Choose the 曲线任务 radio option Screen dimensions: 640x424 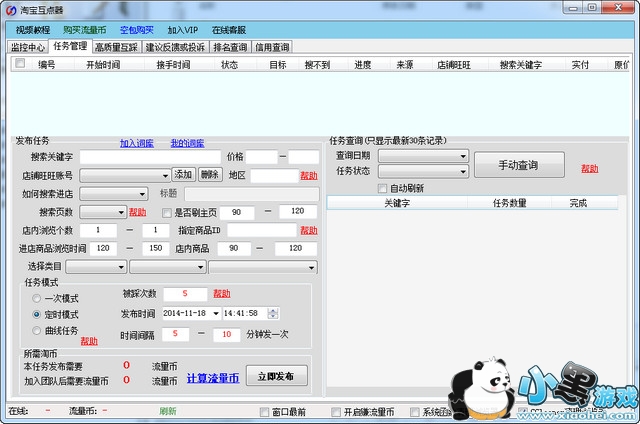click(x=37, y=330)
